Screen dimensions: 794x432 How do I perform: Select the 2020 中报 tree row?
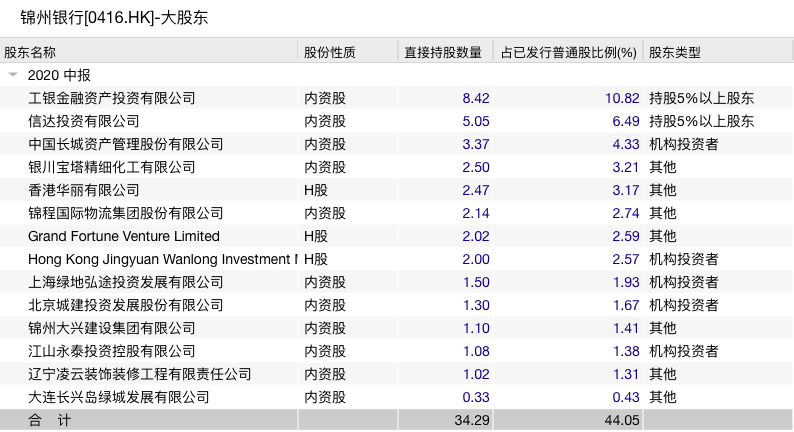click(x=397, y=75)
